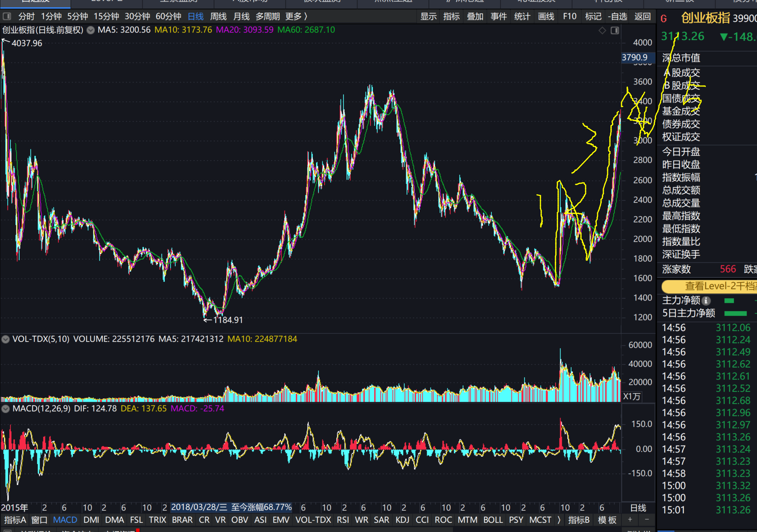The width and height of the screenshot is (757, 532).
Task: Click the 叠加 overlay button
Action: (x=475, y=17)
